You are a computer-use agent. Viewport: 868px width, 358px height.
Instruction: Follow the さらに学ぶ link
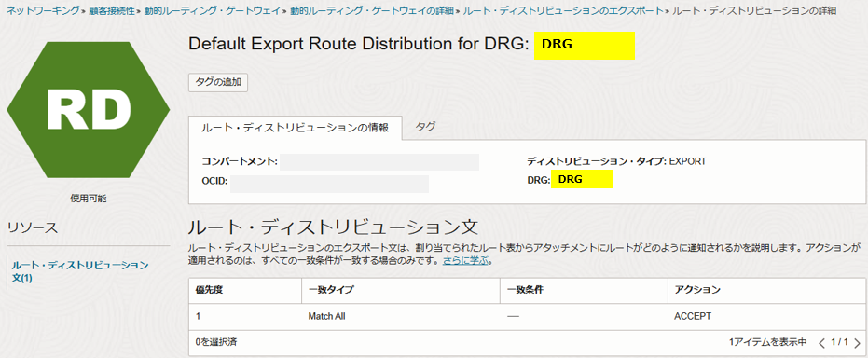tap(465, 260)
